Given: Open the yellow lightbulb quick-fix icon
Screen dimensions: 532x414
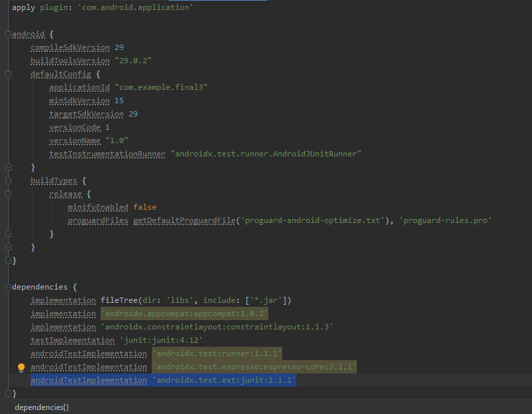Looking at the screenshot, I should (21, 367).
